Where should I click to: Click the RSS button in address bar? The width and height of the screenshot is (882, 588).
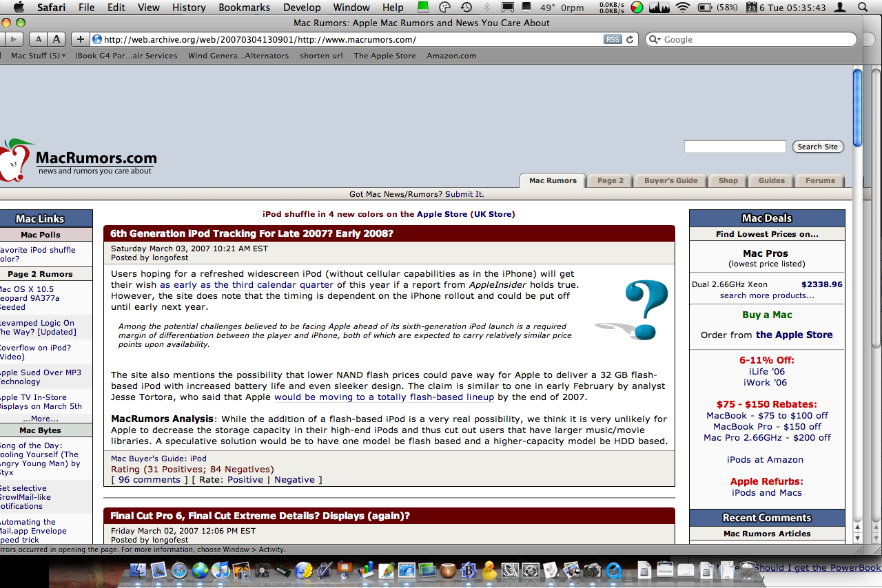pos(613,40)
